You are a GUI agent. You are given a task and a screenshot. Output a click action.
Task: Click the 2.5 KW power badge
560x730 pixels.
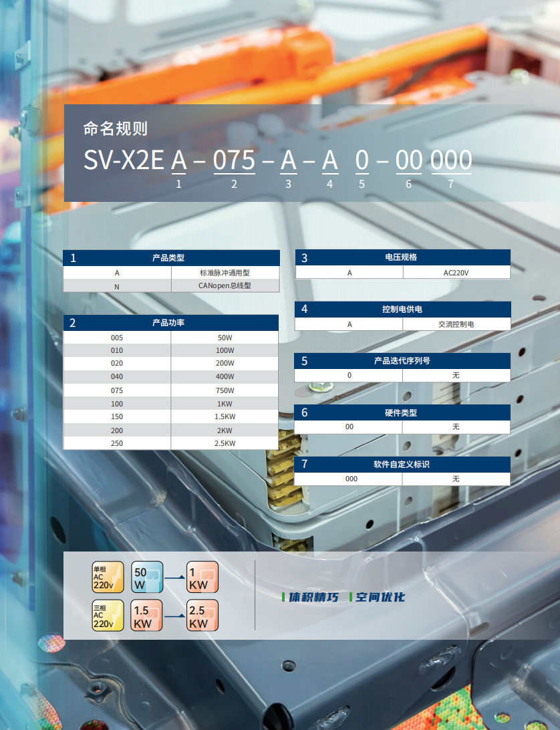(202, 616)
